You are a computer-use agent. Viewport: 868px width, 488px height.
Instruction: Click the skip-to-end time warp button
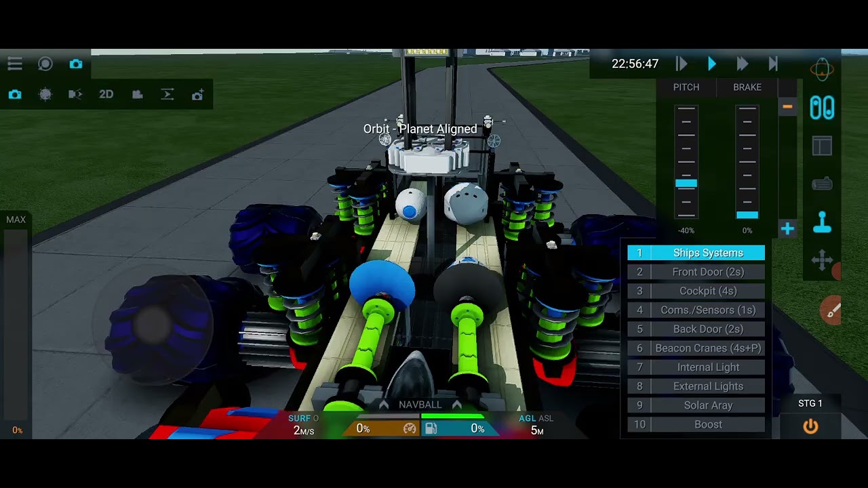[x=773, y=64]
